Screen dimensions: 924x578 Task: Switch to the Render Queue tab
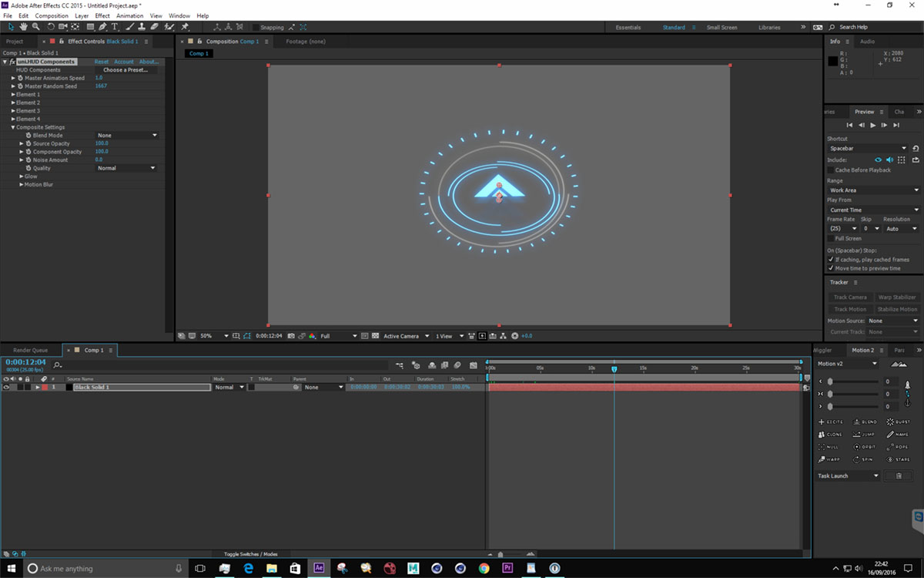pyautogui.click(x=30, y=350)
